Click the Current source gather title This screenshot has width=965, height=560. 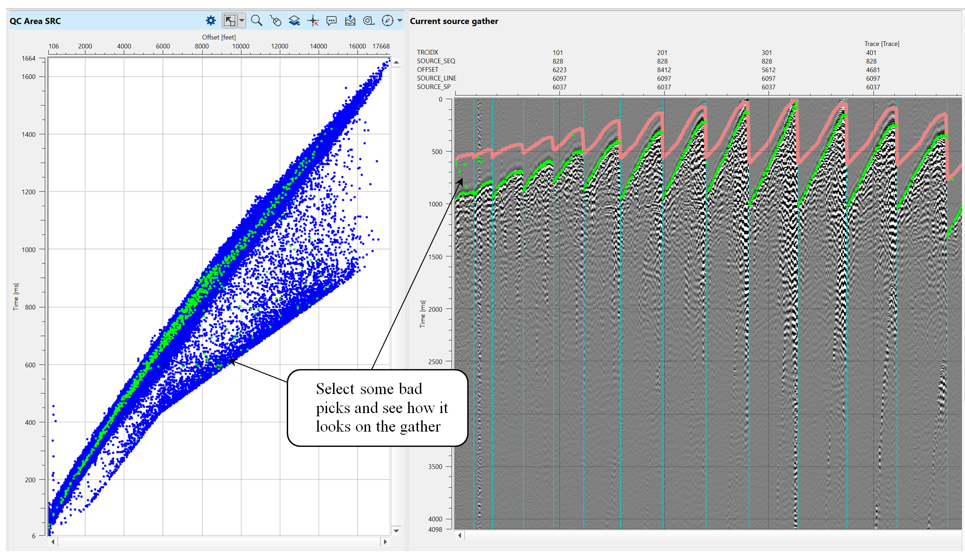click(454, 21)
